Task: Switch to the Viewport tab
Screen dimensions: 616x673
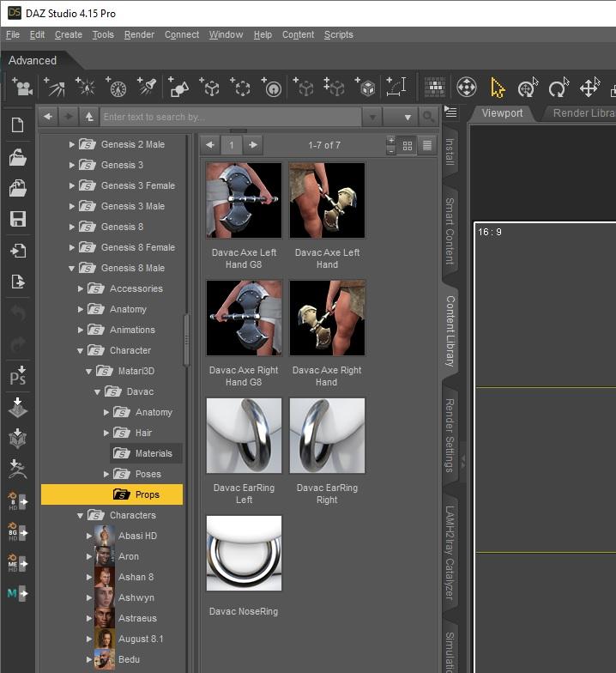Action: point(502,113)
